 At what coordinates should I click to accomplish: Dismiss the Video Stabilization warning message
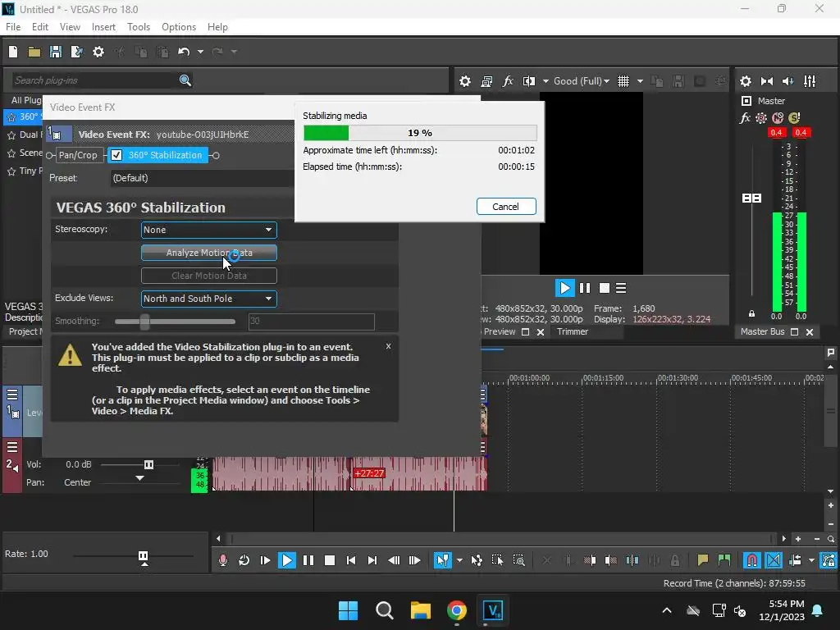(x=388, y=346)
